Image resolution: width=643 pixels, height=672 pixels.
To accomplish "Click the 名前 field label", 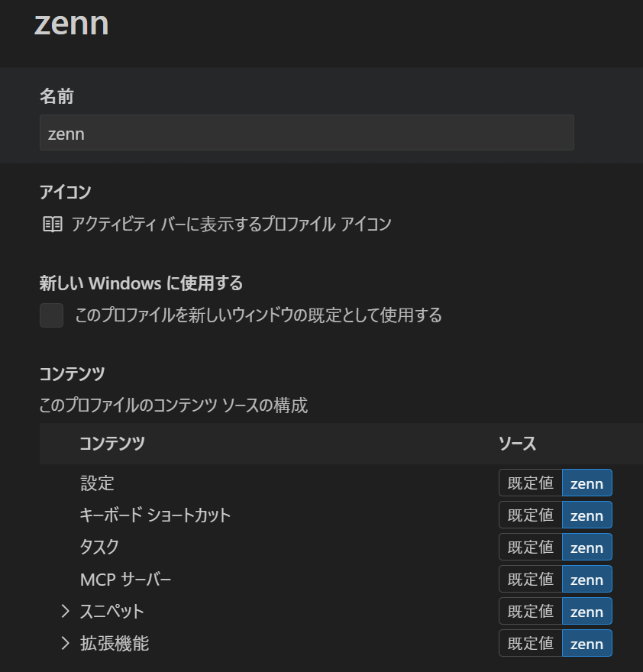I will [57, 96].
